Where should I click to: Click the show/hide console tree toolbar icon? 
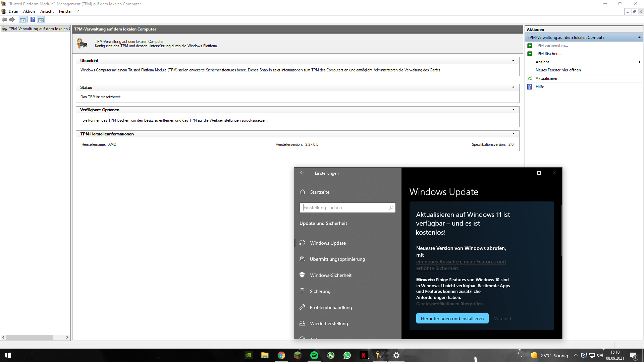(22, 19)
